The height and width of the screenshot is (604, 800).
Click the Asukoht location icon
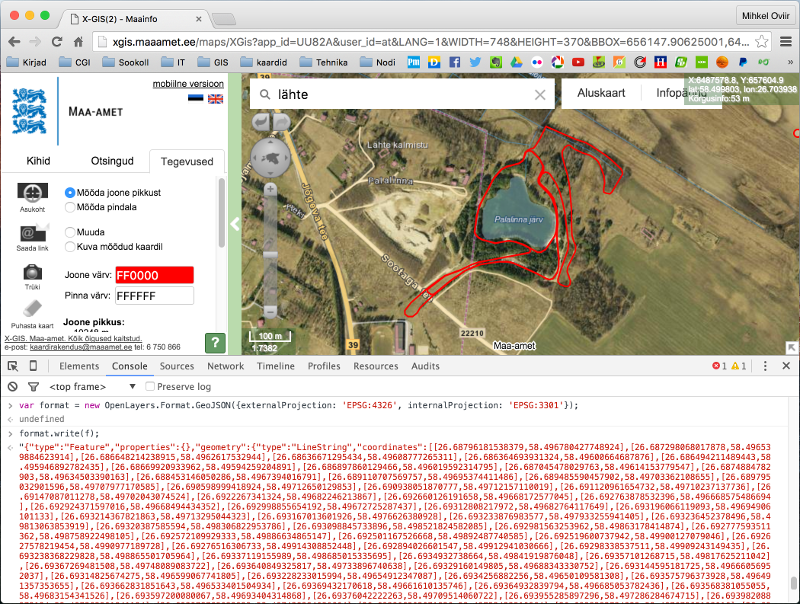33,192
